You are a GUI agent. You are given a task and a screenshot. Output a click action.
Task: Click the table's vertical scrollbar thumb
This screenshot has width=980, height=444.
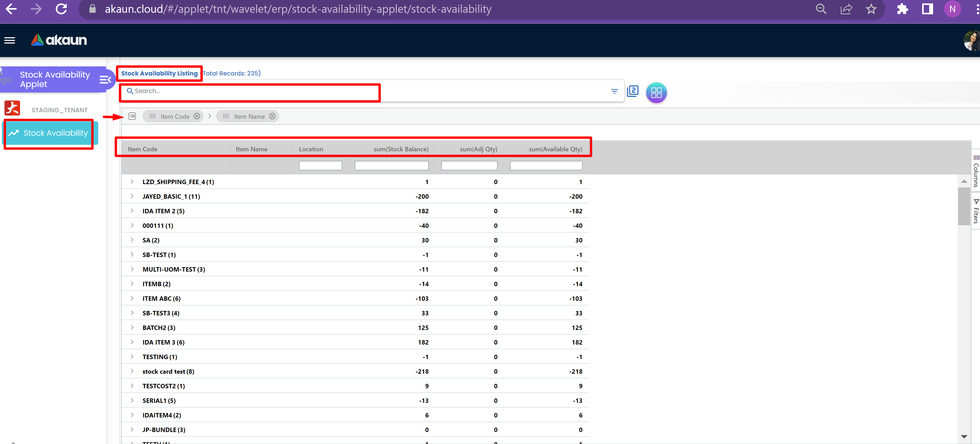pos(964,206)
